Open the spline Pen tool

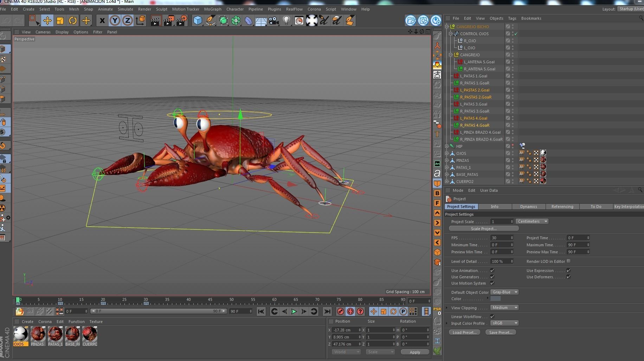point(210,20)
